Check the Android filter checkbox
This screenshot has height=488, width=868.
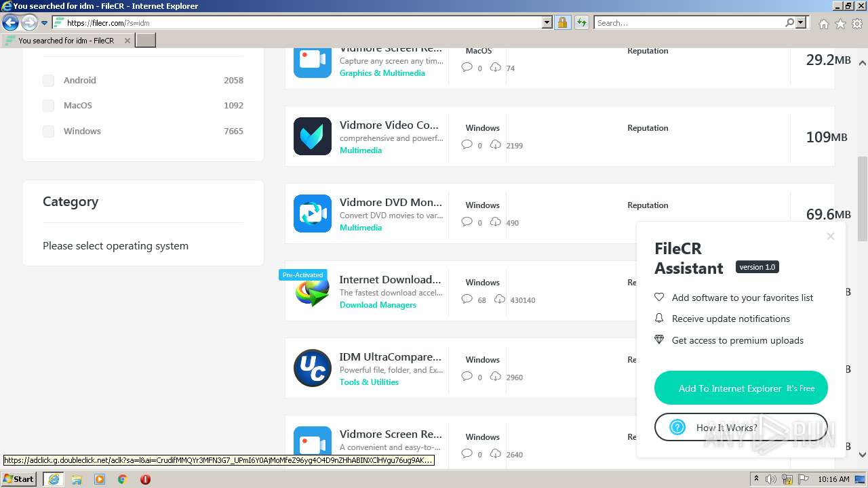(x=48, y=81)
